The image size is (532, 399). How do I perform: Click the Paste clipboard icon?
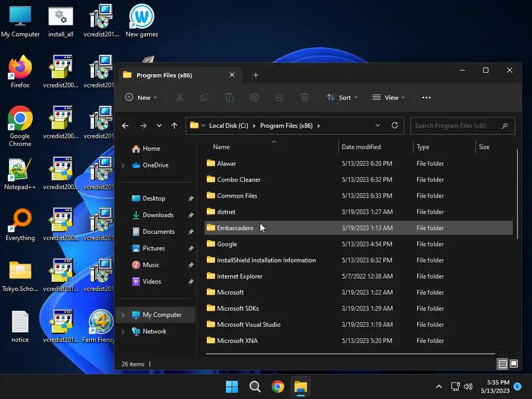click(229, 97)
